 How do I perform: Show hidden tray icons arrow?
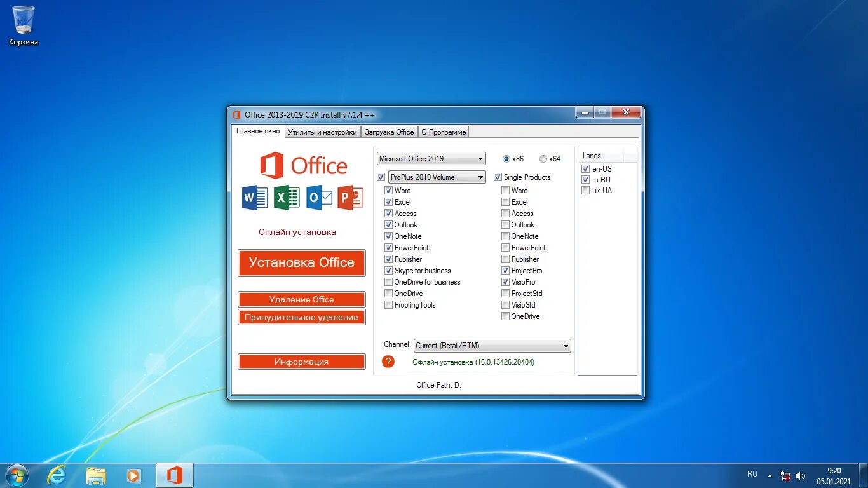pos(770,475)
